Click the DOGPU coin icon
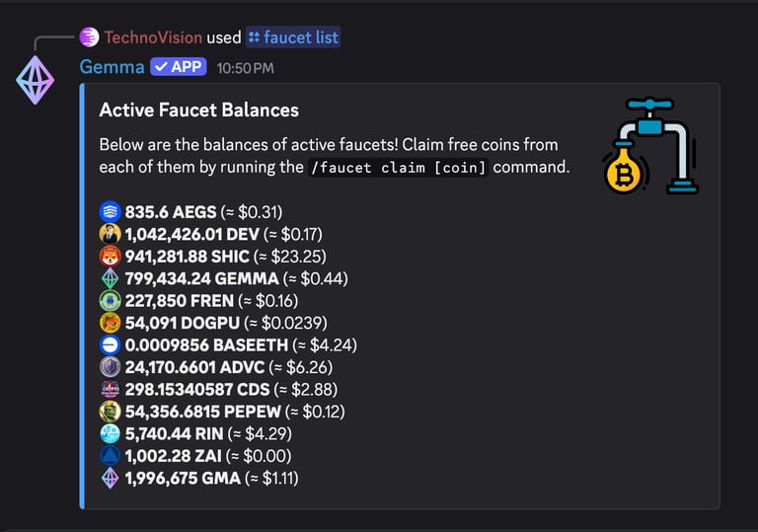Image resolution: width=758 pixels, height=532 pixels. pos(110,323)
